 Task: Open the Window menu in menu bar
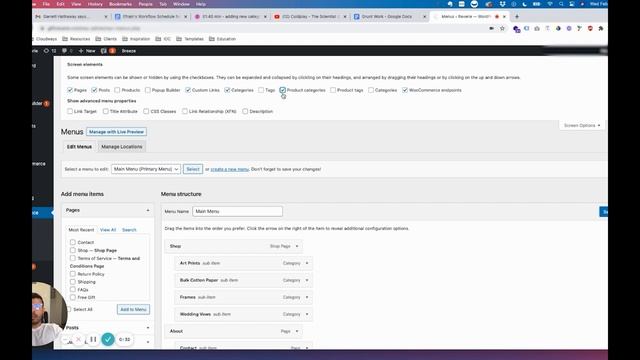[181, 4]
